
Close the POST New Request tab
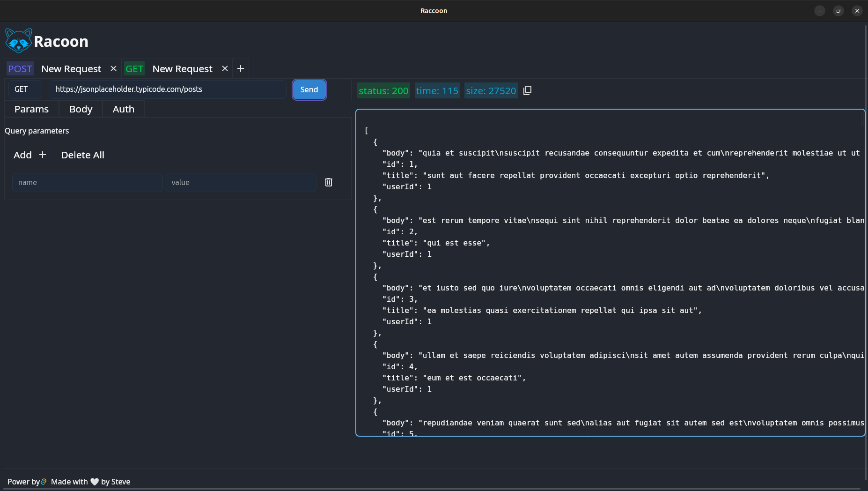click(113, 68)
